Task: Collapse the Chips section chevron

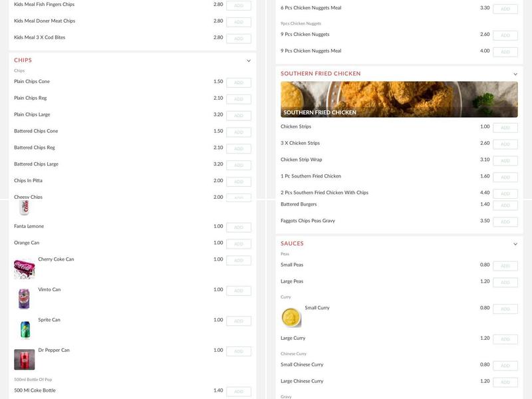Action: pyautogui.click(x=249, y=61)
